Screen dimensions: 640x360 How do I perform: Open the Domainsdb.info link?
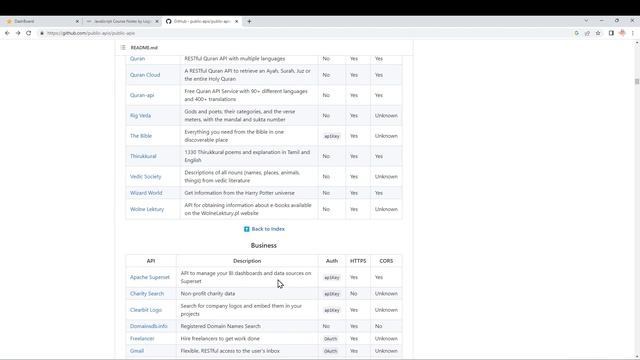(149, 326)
